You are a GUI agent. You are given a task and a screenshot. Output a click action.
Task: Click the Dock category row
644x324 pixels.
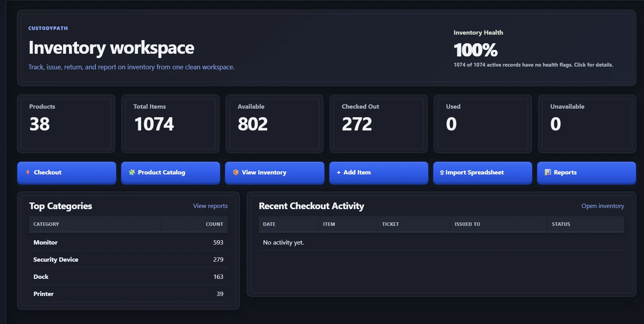point(128,276)
